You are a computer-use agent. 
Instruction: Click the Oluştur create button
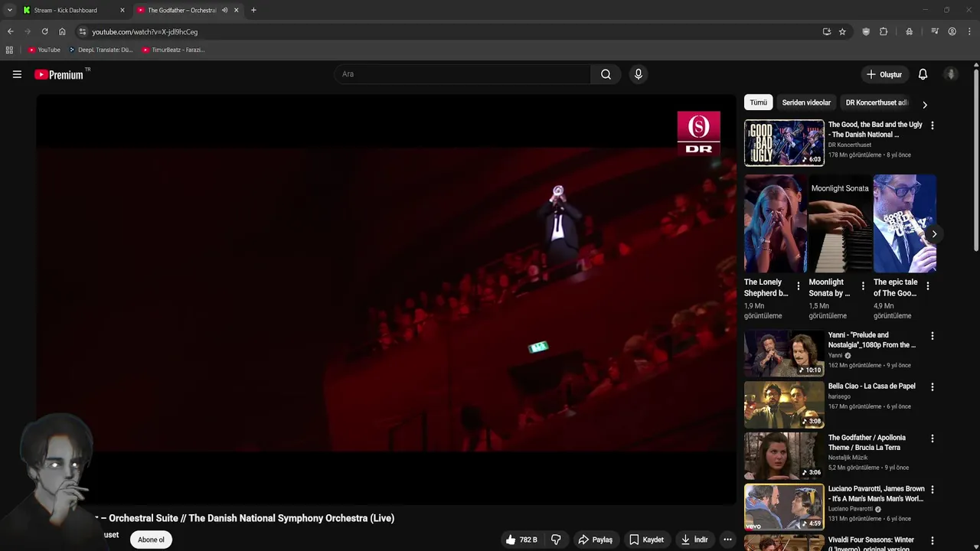click(x=884, y=74)
